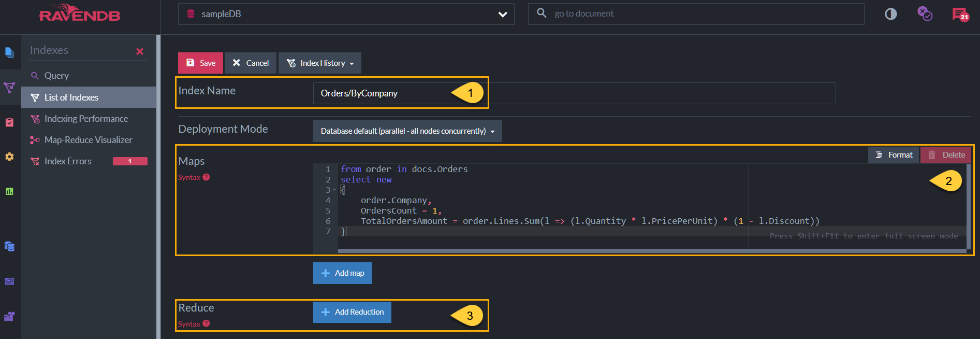Open the Manage Server sidebar icon
This screenshot has width=980, height=339.
pos(9,281)
